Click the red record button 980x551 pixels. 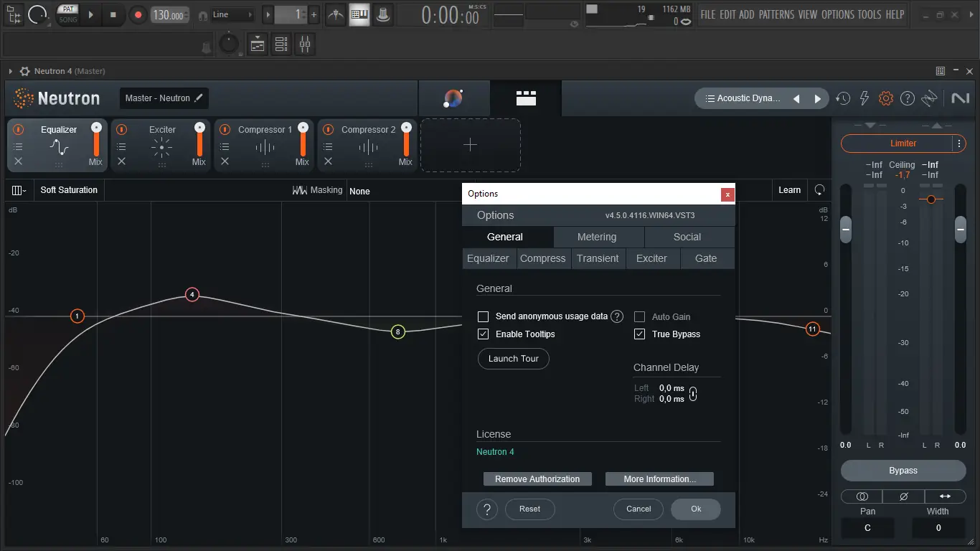(x=138, y=14)
